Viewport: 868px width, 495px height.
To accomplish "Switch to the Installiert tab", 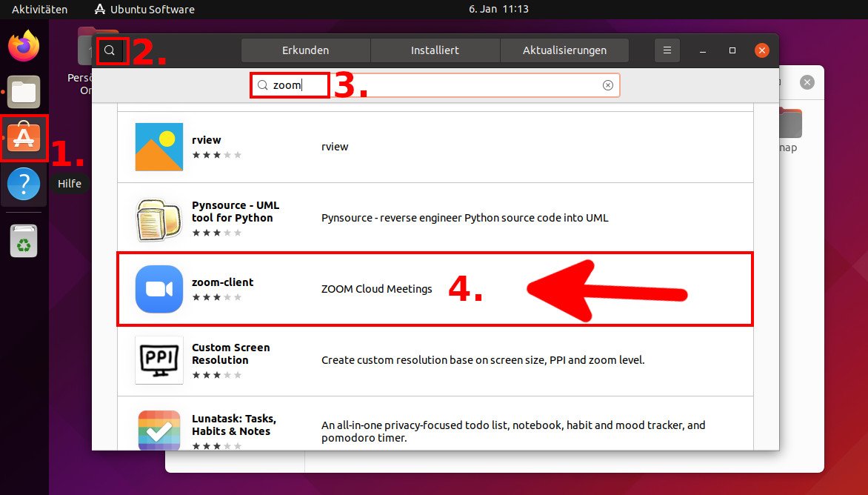I will coord(435,50).
